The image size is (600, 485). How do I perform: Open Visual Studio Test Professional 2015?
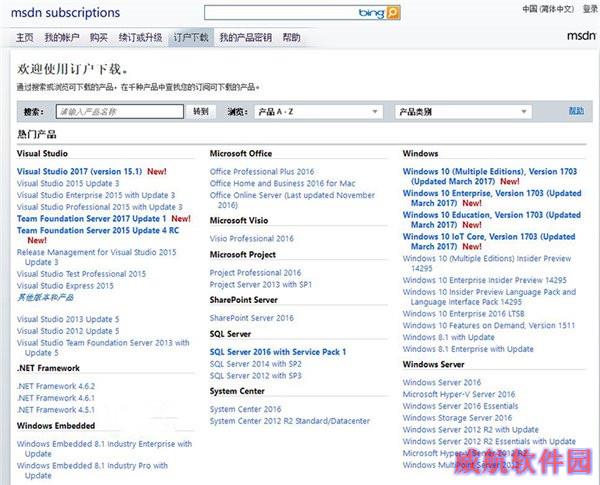tap(81, 274)
